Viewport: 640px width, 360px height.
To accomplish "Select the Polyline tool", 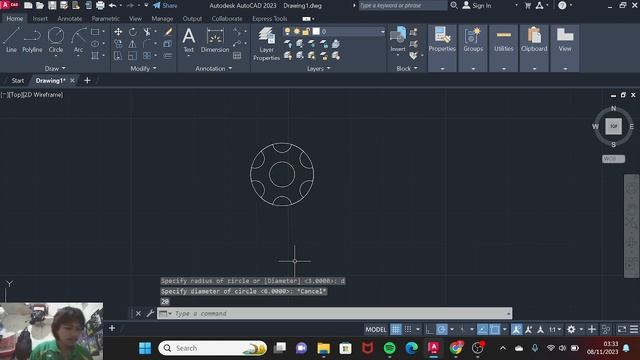I will (x=32, y=40).
